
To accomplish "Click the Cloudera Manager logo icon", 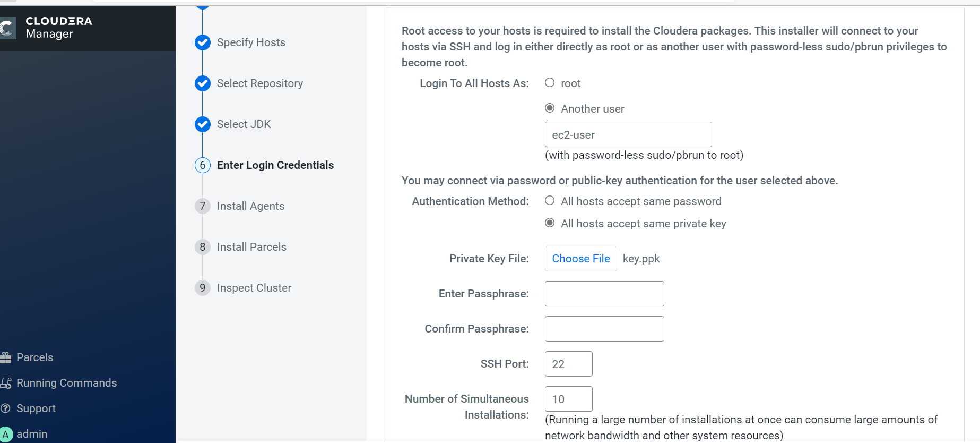I will tap(6, 28).
